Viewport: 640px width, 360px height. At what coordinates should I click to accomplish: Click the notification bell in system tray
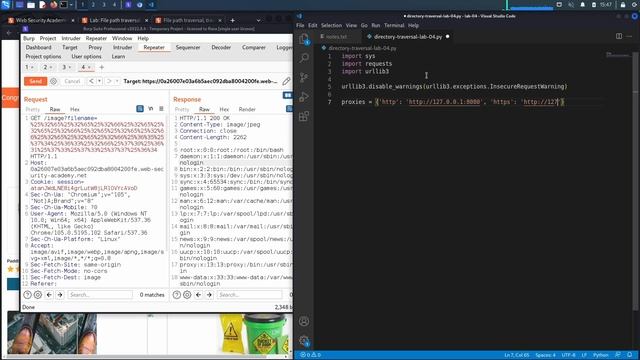(582, 5)
